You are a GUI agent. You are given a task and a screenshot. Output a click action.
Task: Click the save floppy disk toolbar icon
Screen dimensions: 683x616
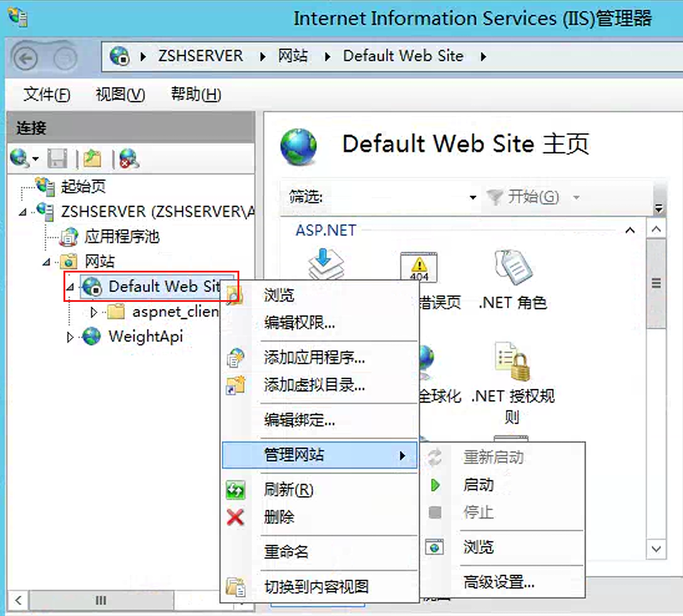[57, 159]
